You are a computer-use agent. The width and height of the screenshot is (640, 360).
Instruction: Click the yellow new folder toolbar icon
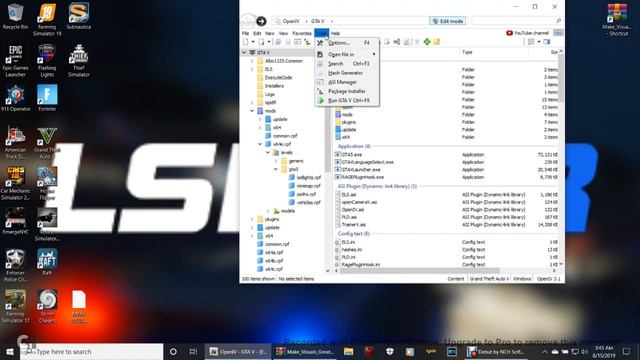436,42
